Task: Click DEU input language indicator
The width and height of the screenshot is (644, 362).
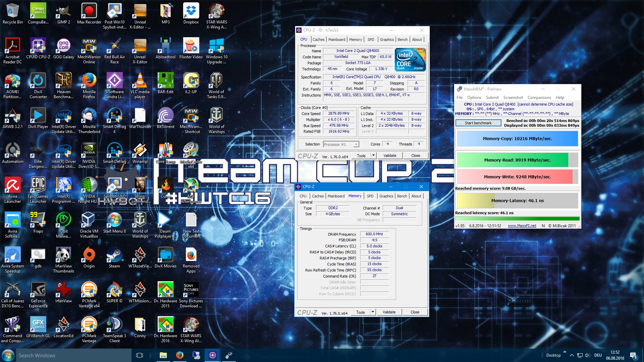Action: point(598,355)
